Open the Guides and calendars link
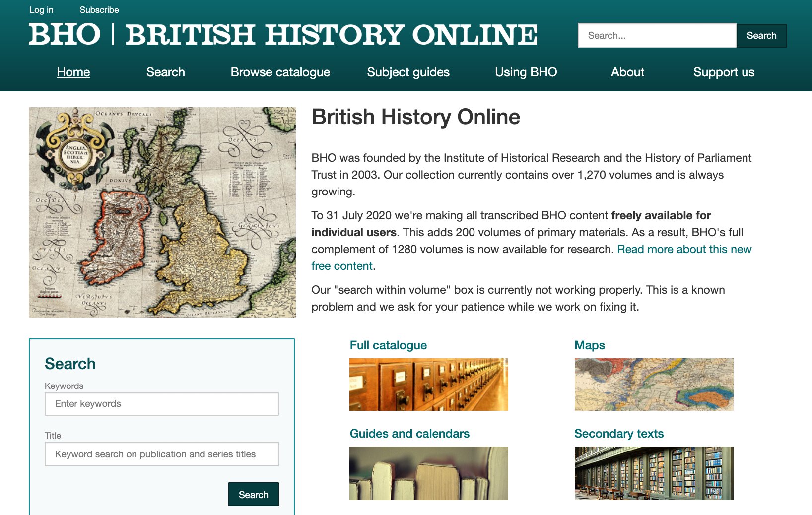The width and height of the screenshot is (812, 515). [x=409, y=434]
